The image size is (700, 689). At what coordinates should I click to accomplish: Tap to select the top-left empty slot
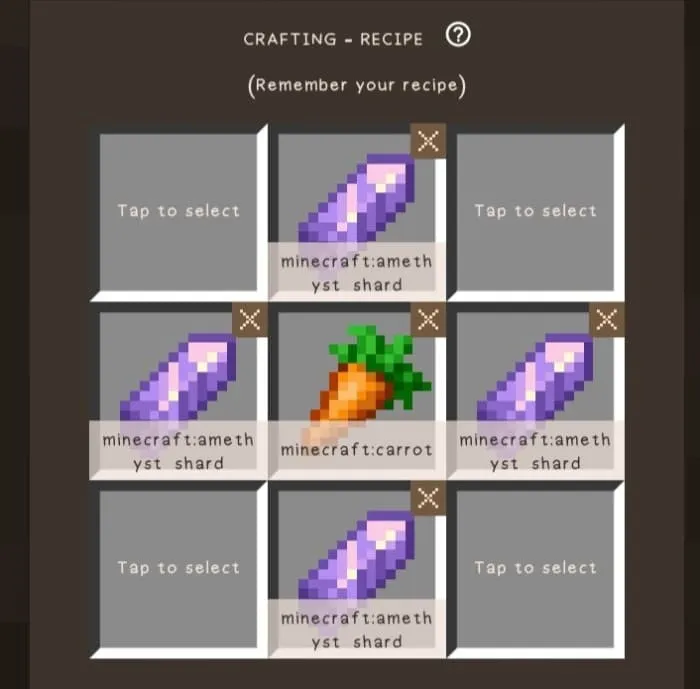point(179,213)
